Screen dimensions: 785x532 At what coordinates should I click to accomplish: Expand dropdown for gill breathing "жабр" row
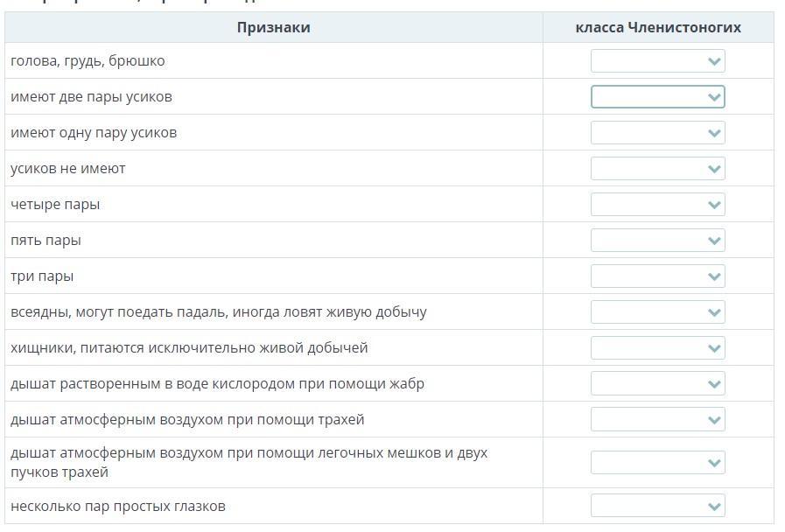point(657,384)
